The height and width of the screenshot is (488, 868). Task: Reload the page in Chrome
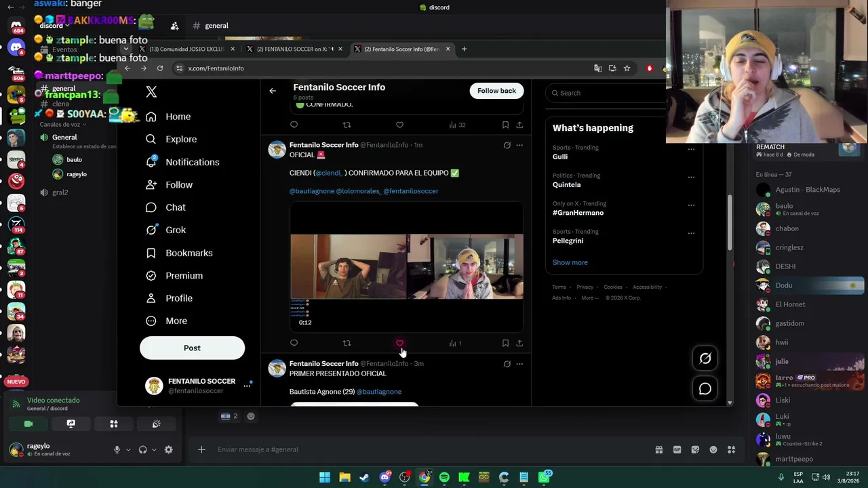pos(160,68)
